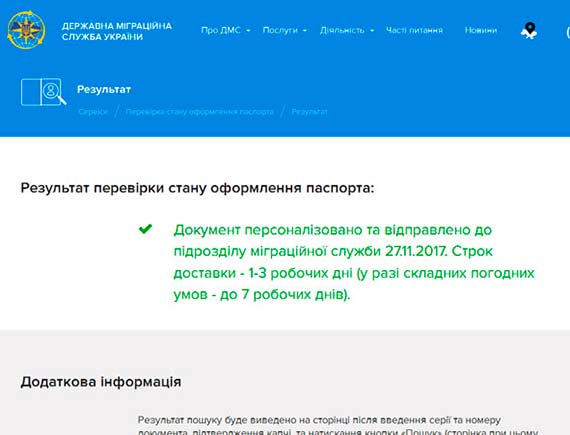Click the Результат breadcrumb at the end
The width and height of the screenshot is (570, 435).
pos(309,112)
